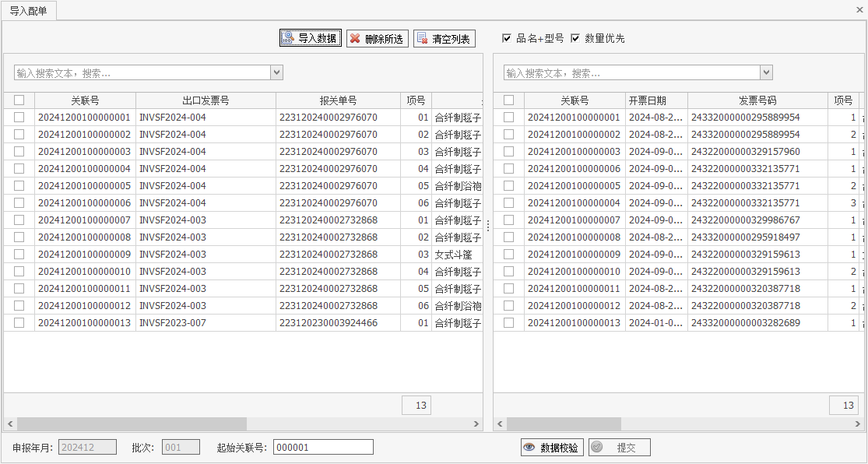Disable the 数量优先 checkbox
The height and width of the screenshot is (464, 868).
(575, 38)
